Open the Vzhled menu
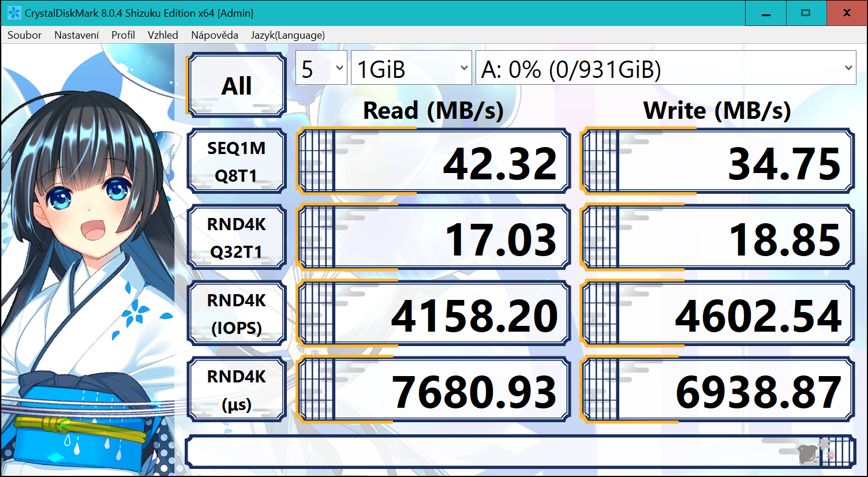The height and width of the screenshot is (477, 868). point(163,35)
